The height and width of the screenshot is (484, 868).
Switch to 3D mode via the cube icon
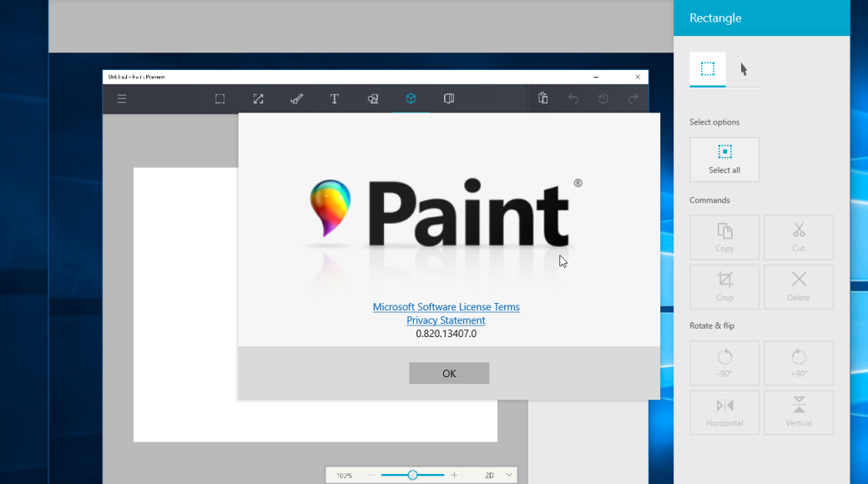[411, 98]
